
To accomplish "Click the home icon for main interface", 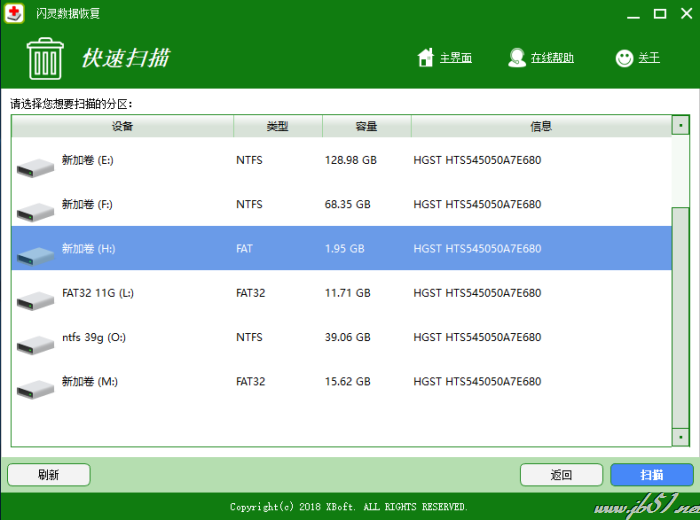I will point(425,58).
